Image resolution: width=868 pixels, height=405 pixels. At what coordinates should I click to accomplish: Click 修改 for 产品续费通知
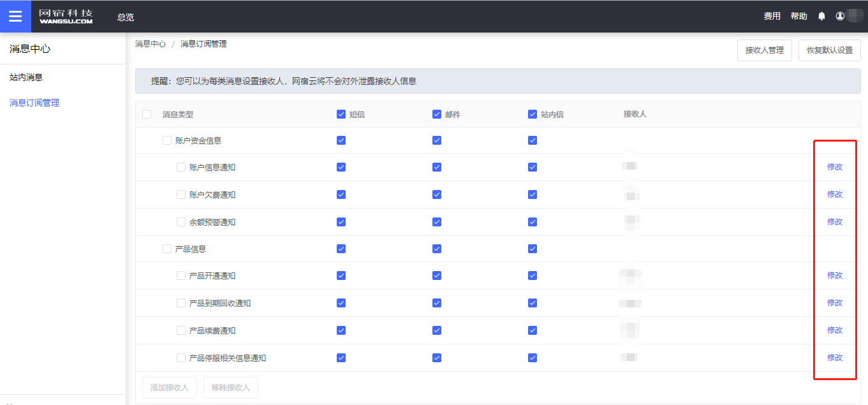(x=834, y=330)
